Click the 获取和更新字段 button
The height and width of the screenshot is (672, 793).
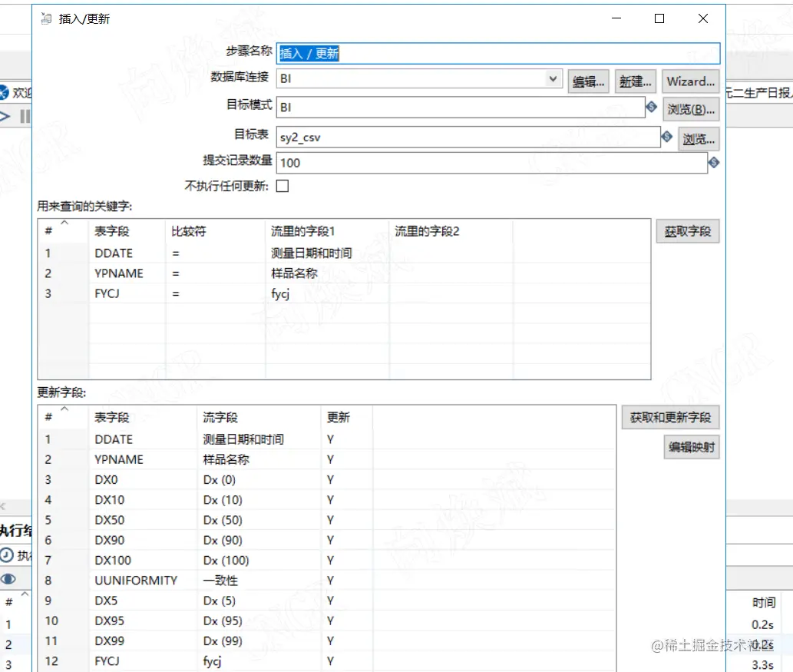(x=670, y=418)
